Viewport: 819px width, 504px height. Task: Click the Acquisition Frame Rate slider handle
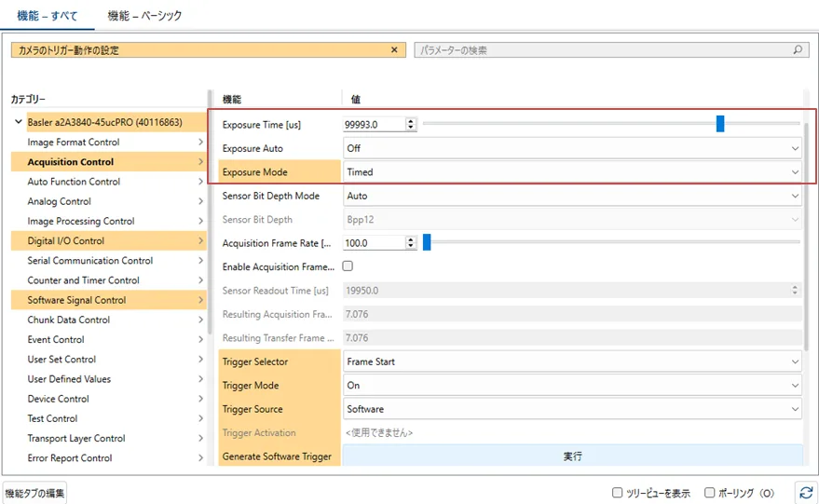pyautogui.click(x=427, y=242)
